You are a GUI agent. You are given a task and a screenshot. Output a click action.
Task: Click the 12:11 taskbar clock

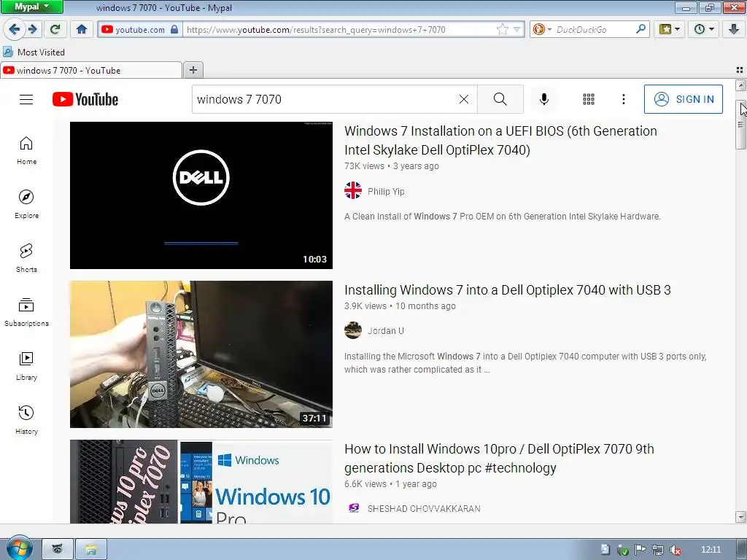[711, 550]
